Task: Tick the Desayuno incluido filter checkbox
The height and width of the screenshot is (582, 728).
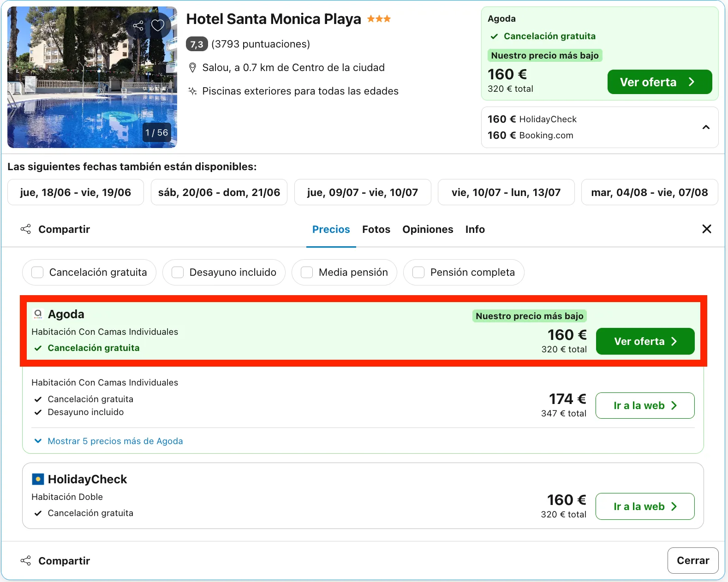Action: click(x=178, y=273)
